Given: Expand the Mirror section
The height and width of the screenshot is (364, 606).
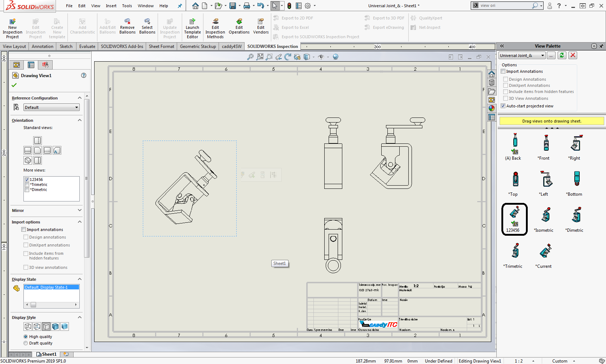Looking at the screenshot, I should (x=80, y=210).
